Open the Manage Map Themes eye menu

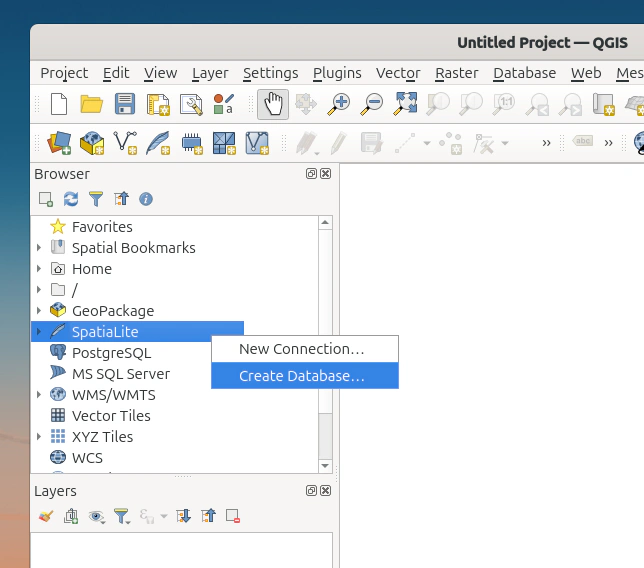pos(97,517)
